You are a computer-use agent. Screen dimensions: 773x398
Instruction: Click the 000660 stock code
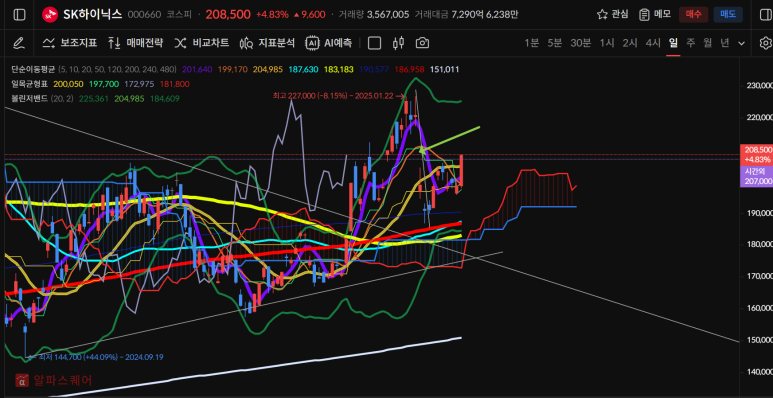point(144,14)
